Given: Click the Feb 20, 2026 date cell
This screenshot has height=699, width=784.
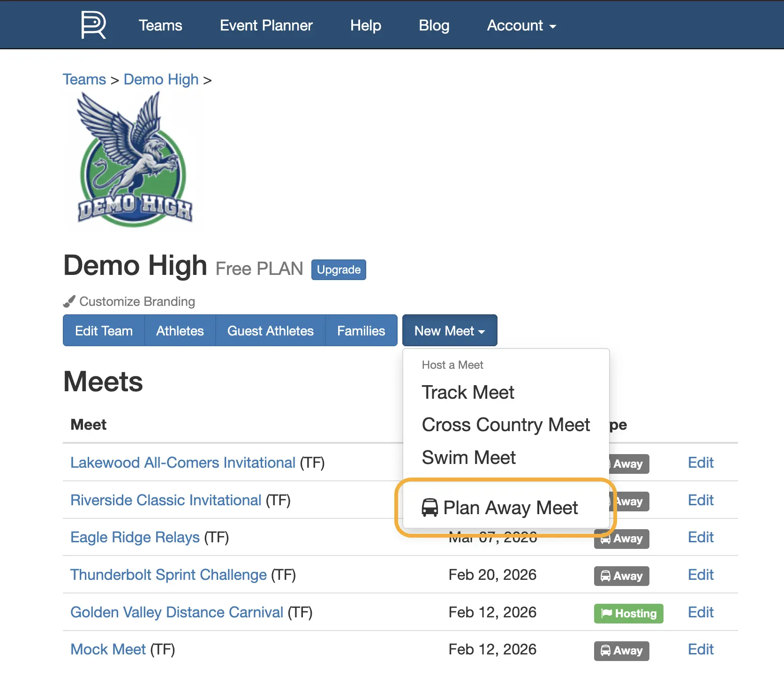Looking at the screenshot, I should [492, 575].
